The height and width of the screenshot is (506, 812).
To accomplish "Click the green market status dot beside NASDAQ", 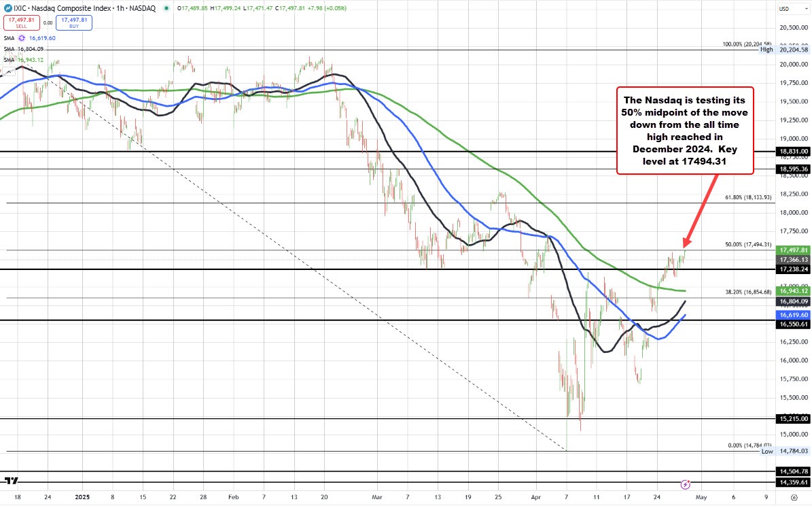I will (166, 7).
